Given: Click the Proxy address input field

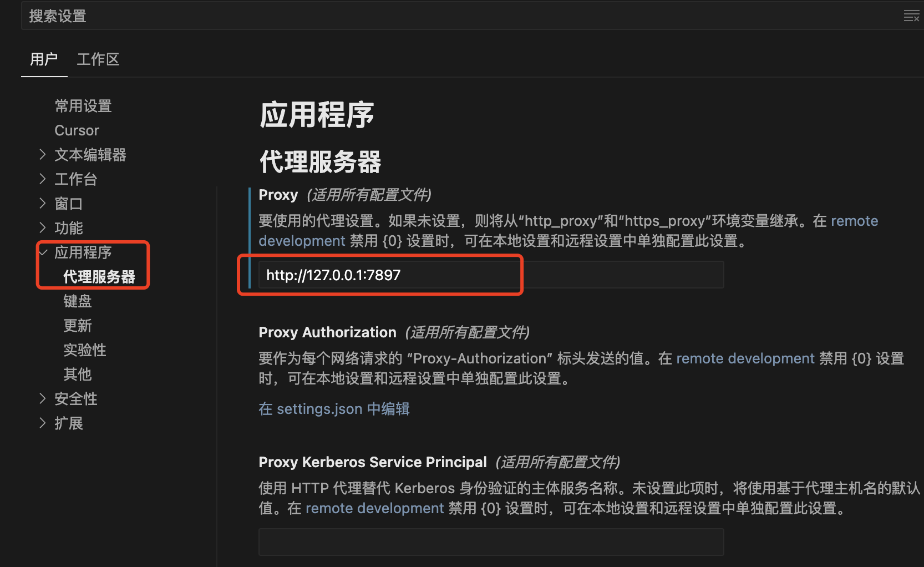Looking at the screenshot, I should [490, 275].
